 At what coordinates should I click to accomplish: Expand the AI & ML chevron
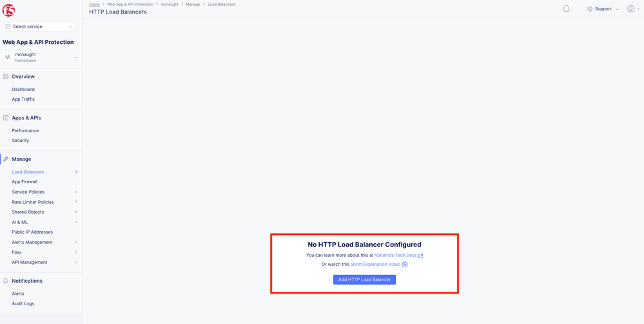[77, 222]
